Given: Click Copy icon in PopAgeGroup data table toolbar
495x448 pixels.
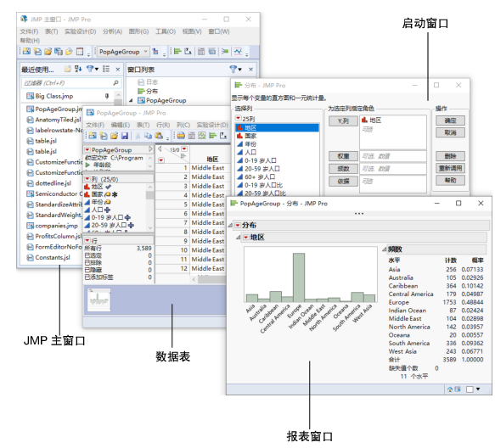Looking at the screenshot, I should pyautogui.click(x=148, y=136).
